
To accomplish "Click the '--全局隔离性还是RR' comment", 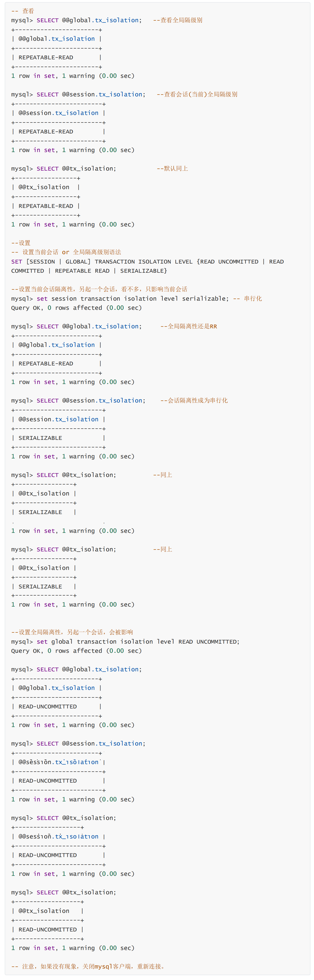I will 188,327.
